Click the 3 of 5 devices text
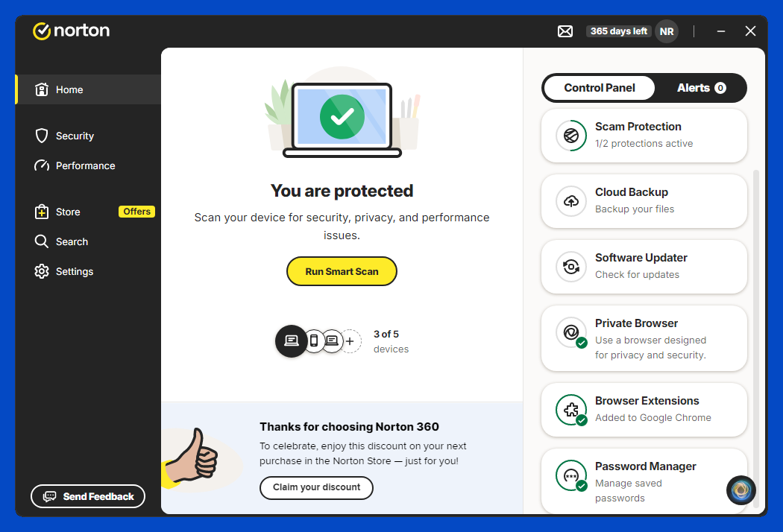 [x=391, y=341]
